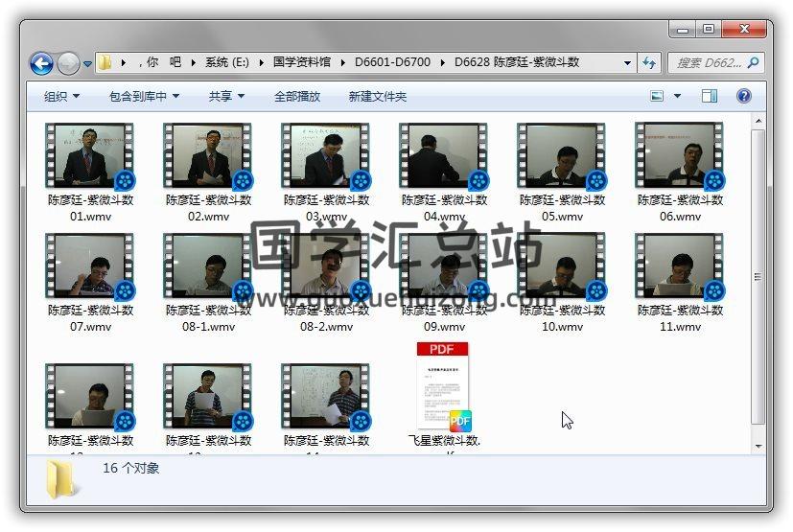This screenshot has width=793, height=532.
Task: Select the 陈彦廷-紫微斗数 01.wmv video thumbnail
Action: pyautogui.click(x=90, y=156)
